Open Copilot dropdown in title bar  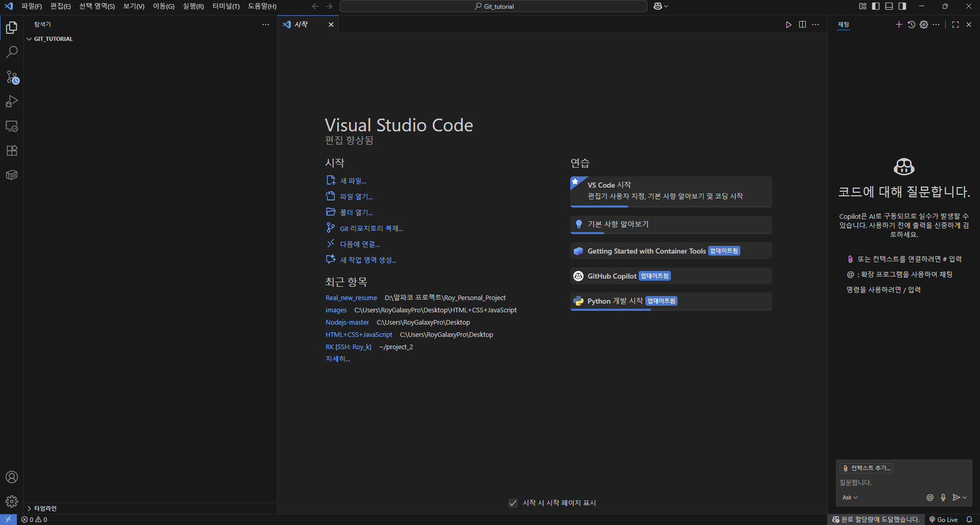tap(661, 6)
